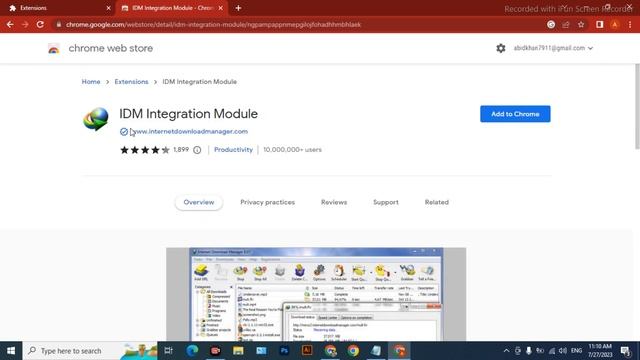Open the Mail app on taskbar
640x360 pixels.
coord(261,351)
